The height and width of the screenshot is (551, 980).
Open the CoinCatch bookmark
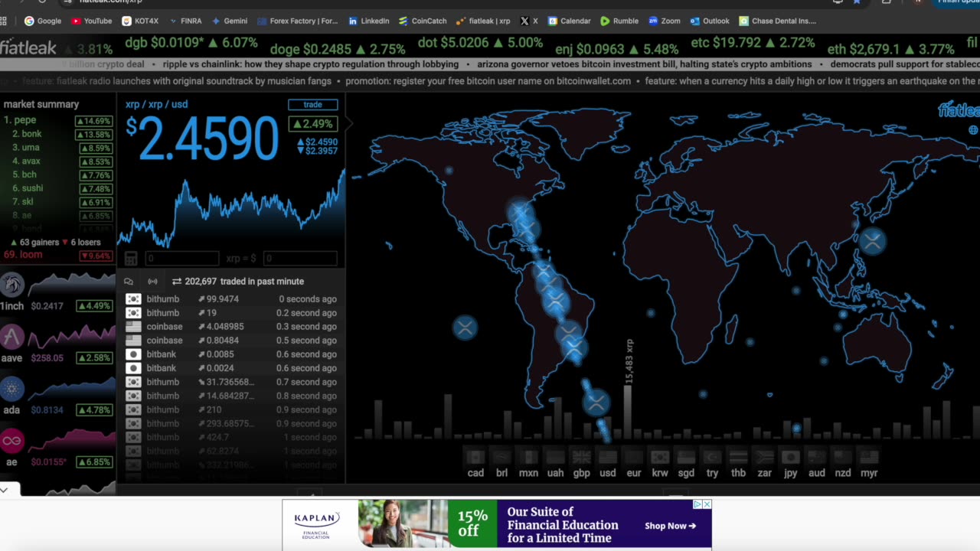[x=422, y=21]
